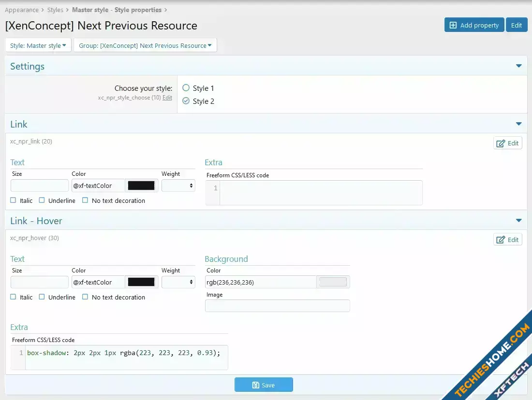The height and width of the screenshot is (400, 532).
Task: Open the Style: Master style dropdown
Action: [38, 45]
